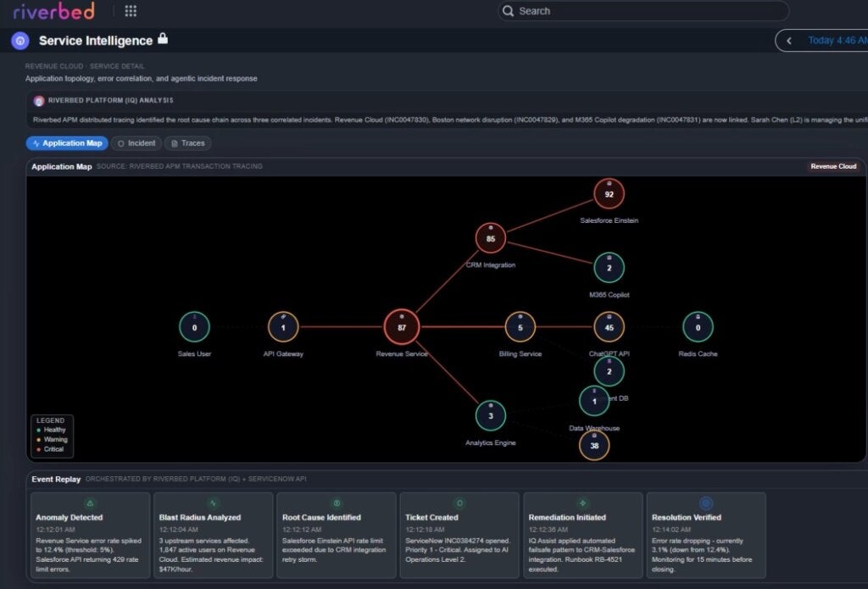The image size is (868, 589).
Task: Open the apps grid launcher icon
Action: coord(131,11)
